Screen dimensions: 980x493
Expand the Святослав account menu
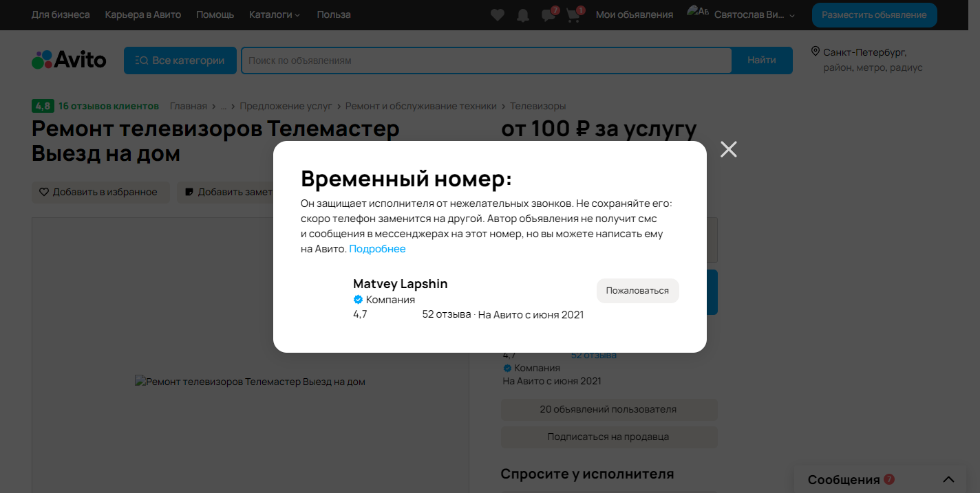[x=754, y=14]
